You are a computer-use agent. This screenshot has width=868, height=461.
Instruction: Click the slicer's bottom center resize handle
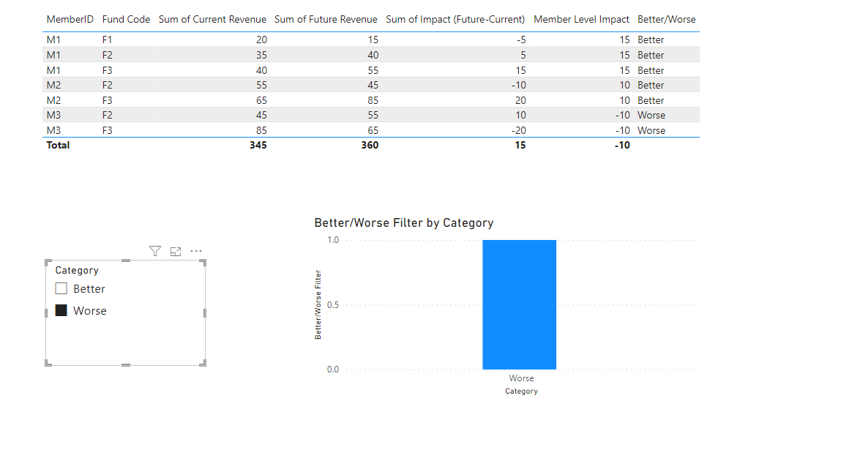[126, 365]
